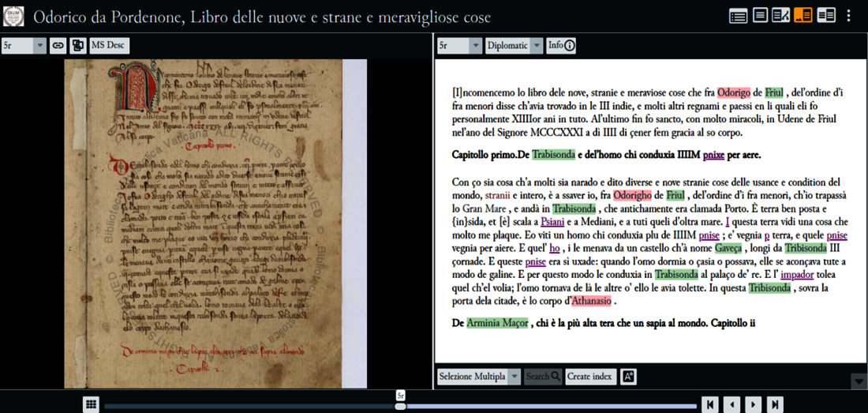Image resolution: width=868 pixels, height=413 pixels.
Task: Click the chain link image-text icon
Action: click(x=58, y=46)
